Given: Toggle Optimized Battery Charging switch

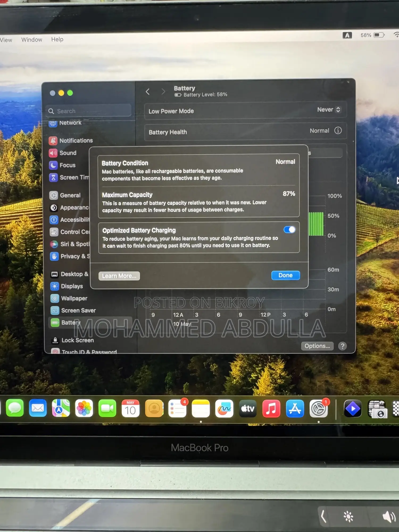Looking at the screenshot, I should coord(289,230).
